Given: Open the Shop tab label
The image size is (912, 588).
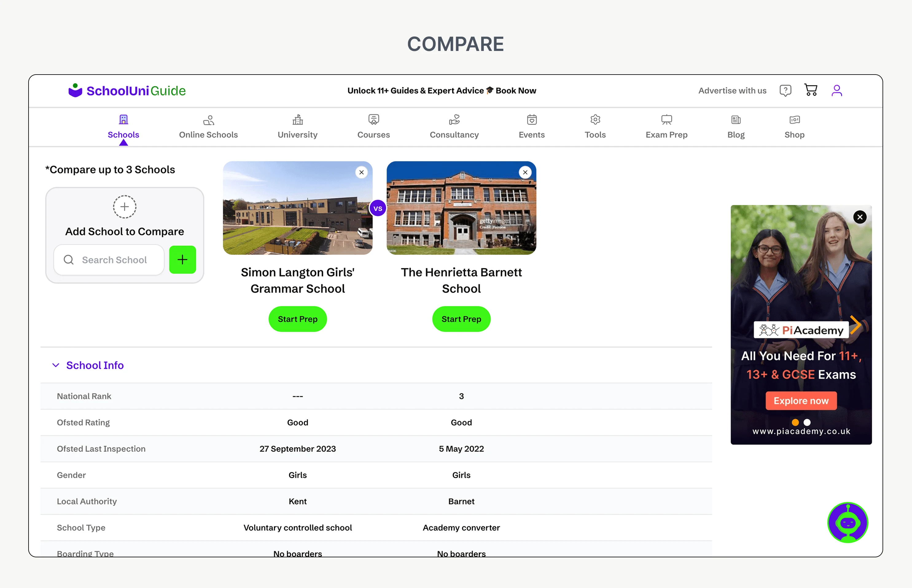Looking at the screenshot, I should 795,135.
